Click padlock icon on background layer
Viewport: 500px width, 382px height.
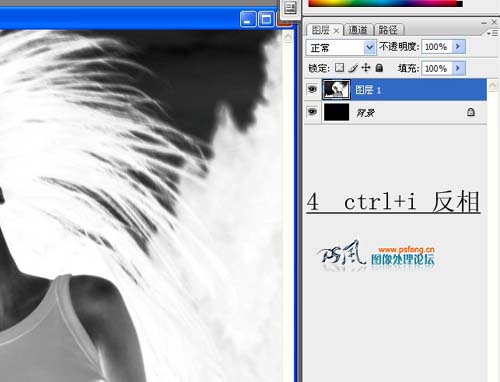(471, 112)
